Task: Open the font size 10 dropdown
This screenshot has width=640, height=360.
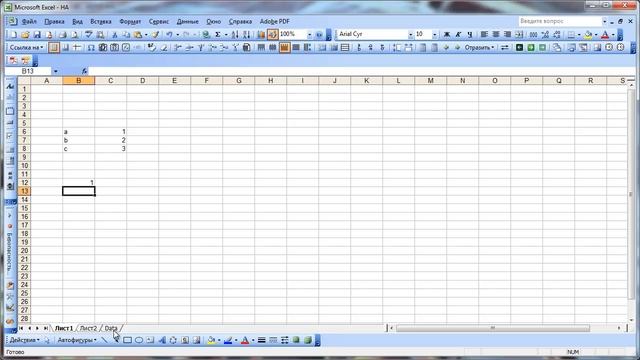Action: tap(434, 35)
